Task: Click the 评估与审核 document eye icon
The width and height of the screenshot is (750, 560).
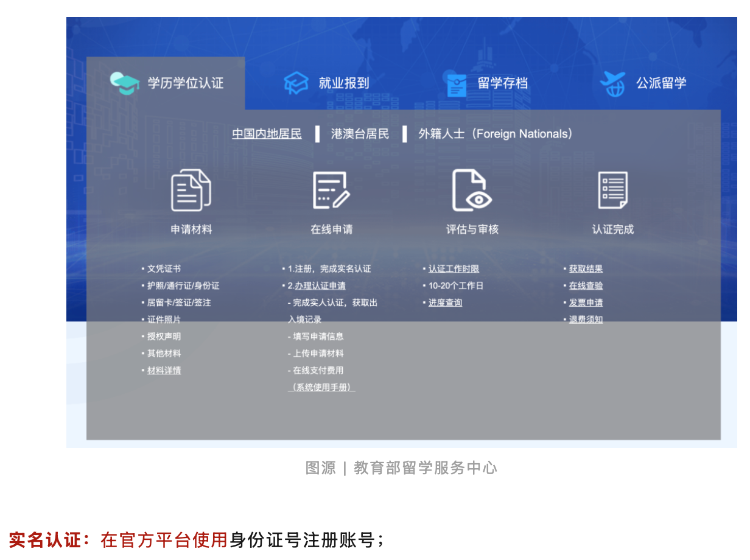Action: pos(472,191)
